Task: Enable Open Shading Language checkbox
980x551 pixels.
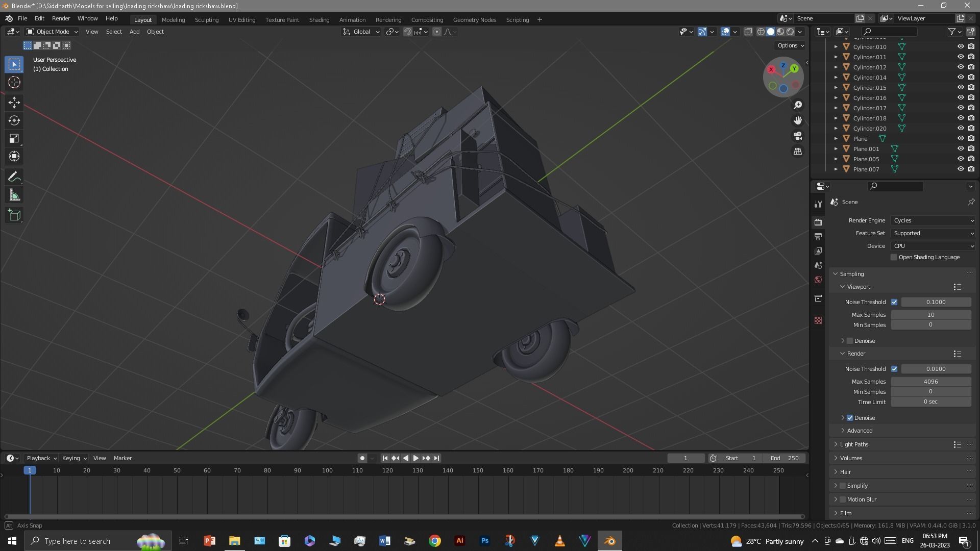Action: (894, 257)
